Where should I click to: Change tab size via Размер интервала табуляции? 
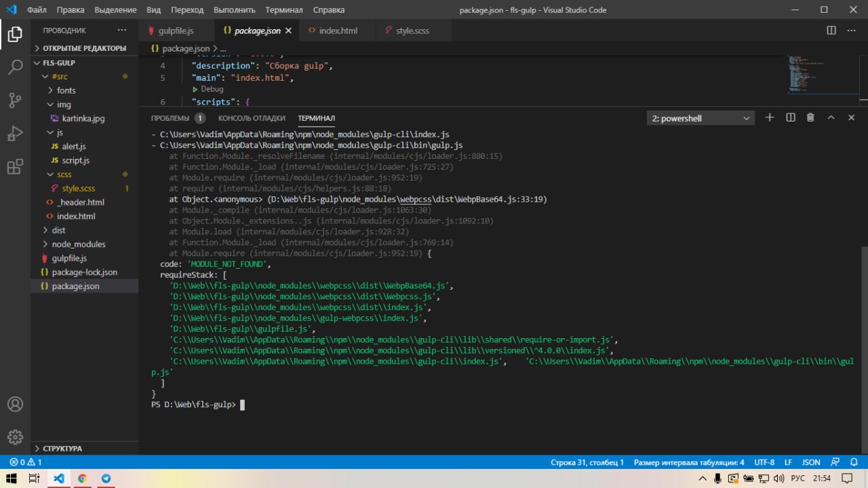point(689,462)
